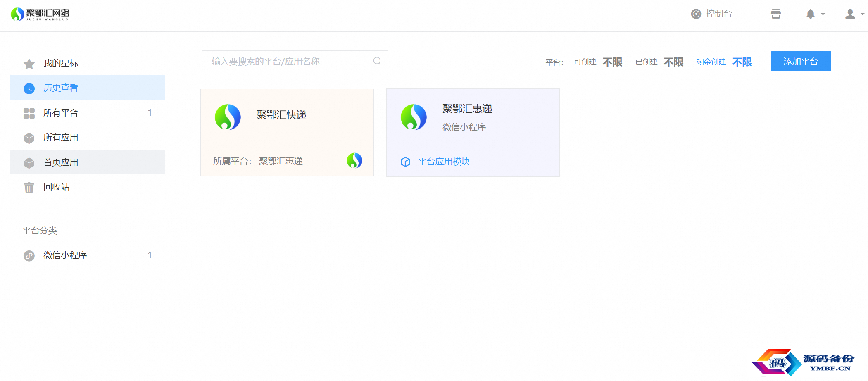Click the star icon beside 我的星标
The image size is (868, 381).
click(x=29, y=64)
